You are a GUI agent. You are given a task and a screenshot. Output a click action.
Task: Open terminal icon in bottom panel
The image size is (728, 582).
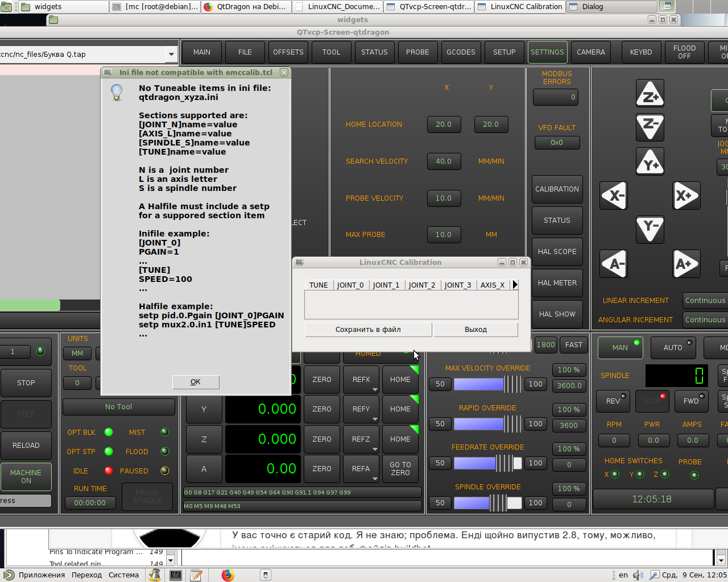click(176, 575)
